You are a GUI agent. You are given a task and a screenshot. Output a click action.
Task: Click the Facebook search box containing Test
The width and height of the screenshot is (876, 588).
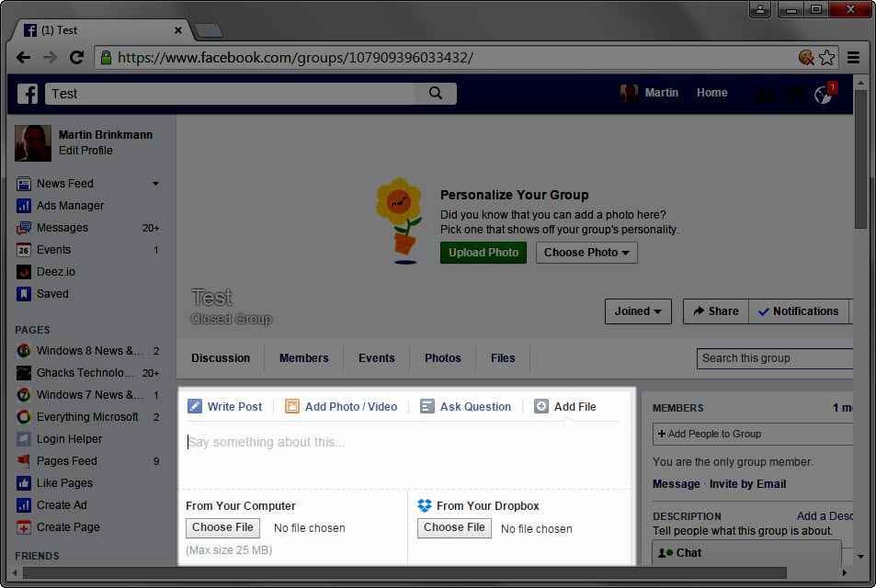tap(230, 94)
